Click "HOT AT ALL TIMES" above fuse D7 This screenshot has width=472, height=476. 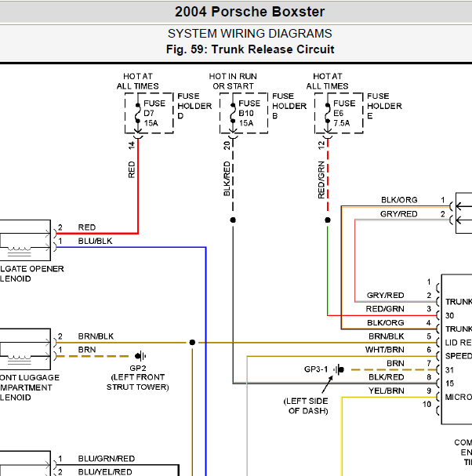pyautogui.click(x=137, y=82)
